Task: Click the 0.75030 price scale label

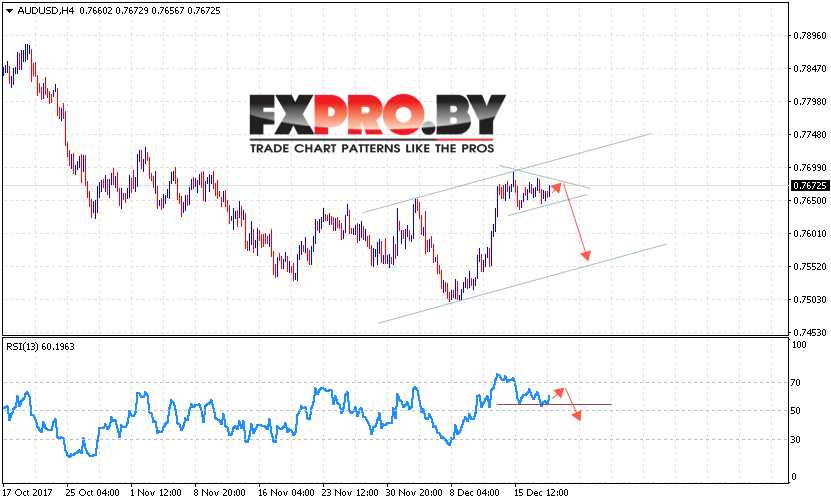Action: click(809, 299)
